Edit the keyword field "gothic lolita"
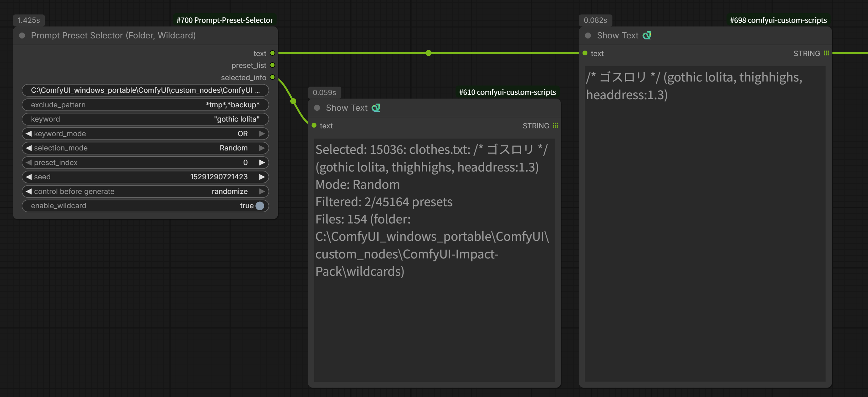868x397 pixels. [x=145, y=119]
